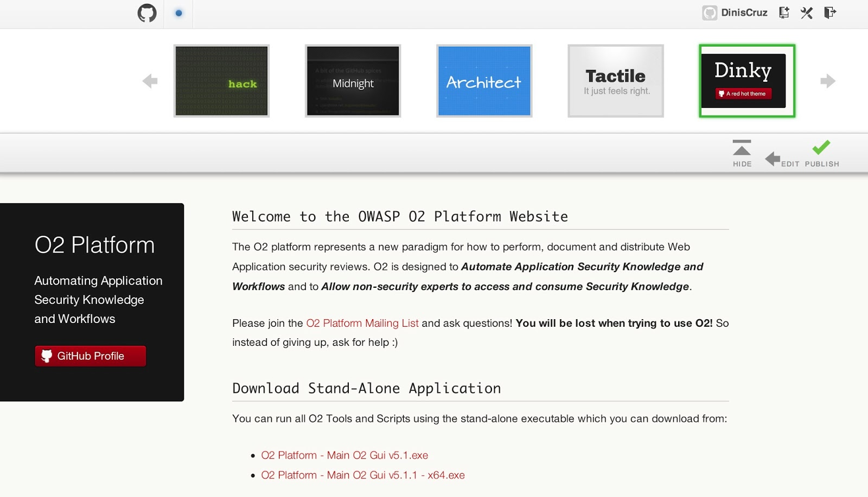Open account settings tools icon
Image resolution: width=868 pixels, height=497 pixels.
point(807,12)
